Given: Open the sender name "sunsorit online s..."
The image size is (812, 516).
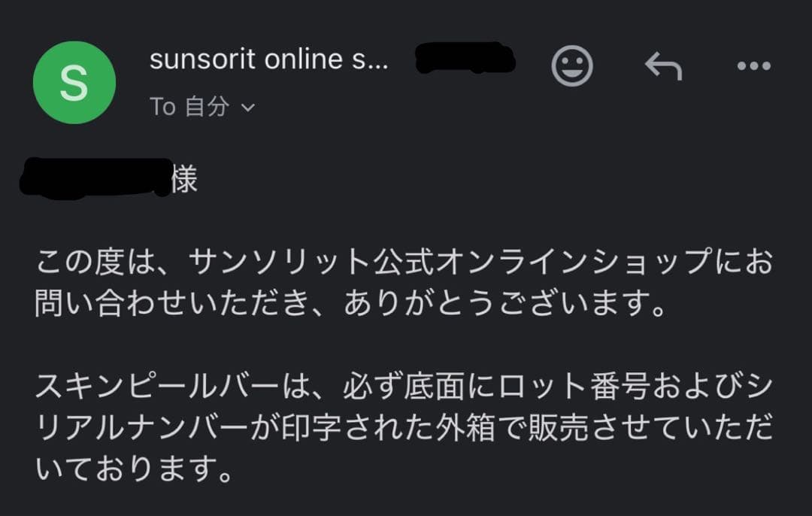Looking at the screenshot, I should click(268, 59).
